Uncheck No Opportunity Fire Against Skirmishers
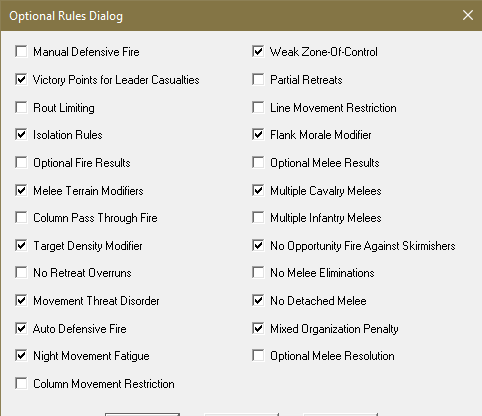This screenshot has width=482, height=416. click(x=258, y=246)
